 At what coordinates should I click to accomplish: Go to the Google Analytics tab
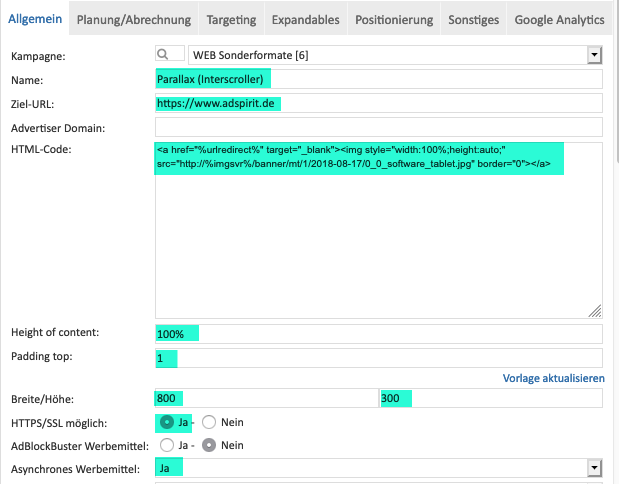pos(559,19)
